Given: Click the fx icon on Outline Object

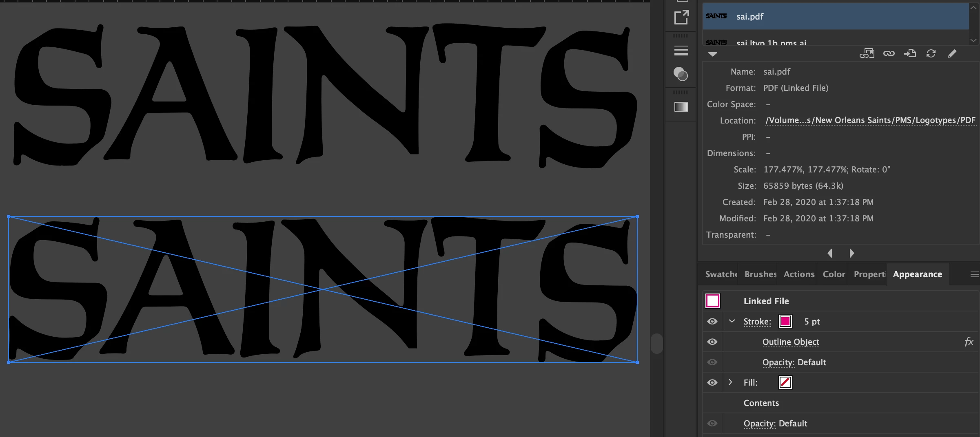Looking at the screenshot, I should coord(969,342).
